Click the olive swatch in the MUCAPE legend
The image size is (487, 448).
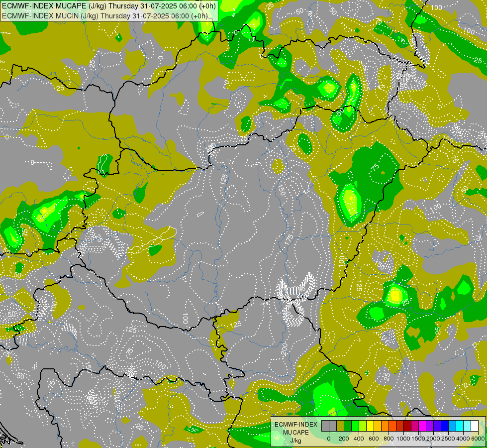[340, 426]
